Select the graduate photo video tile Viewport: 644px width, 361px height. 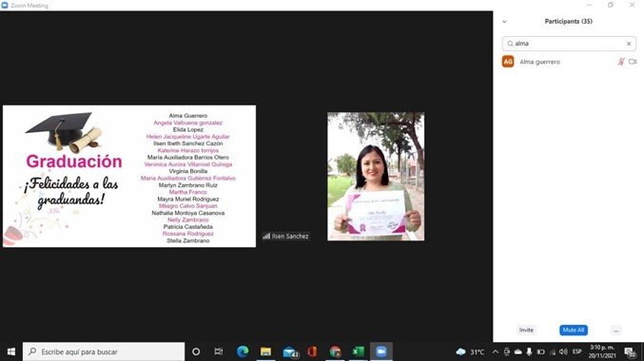376,177
